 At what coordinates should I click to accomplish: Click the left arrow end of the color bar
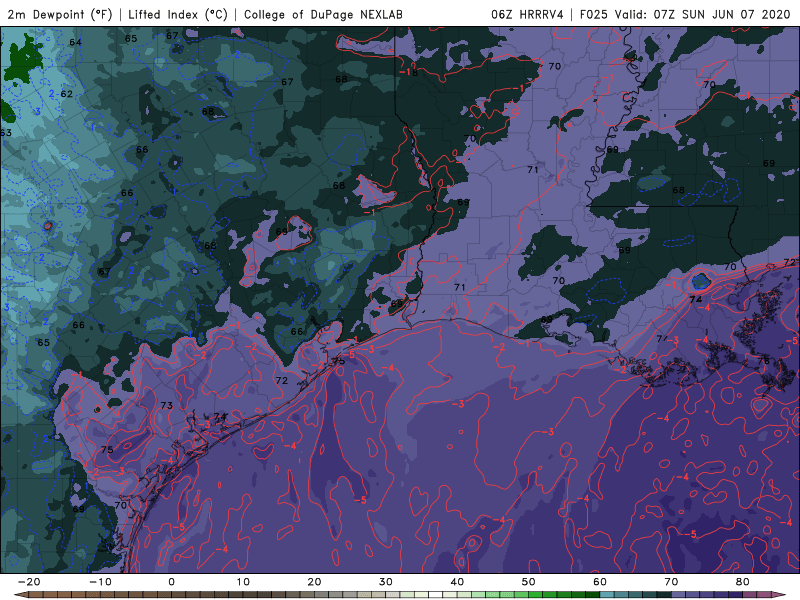[20, 595]
